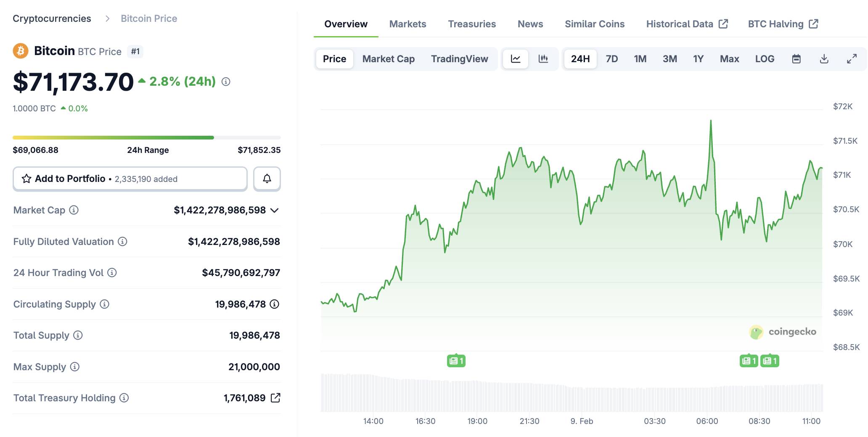868x437 pixels.
Task: Select the candlestick chart icon
Action: 543,59
